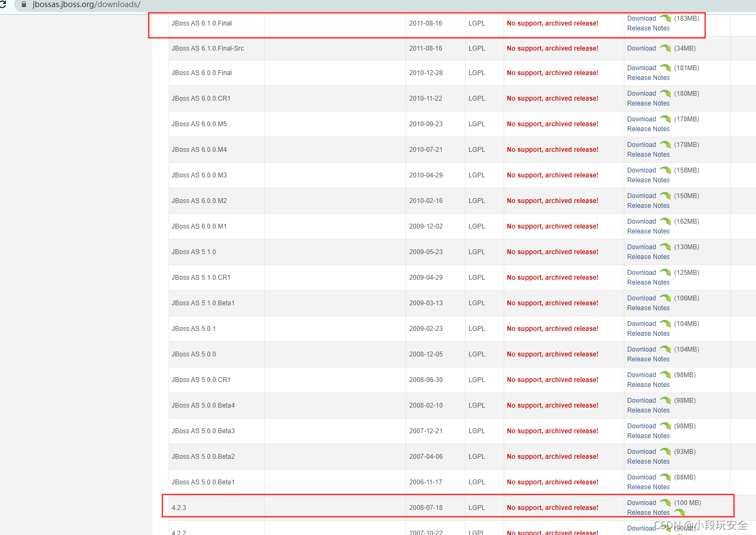Select the JBoss AS 5.0.0.CR1 name cell

(216, 380)
